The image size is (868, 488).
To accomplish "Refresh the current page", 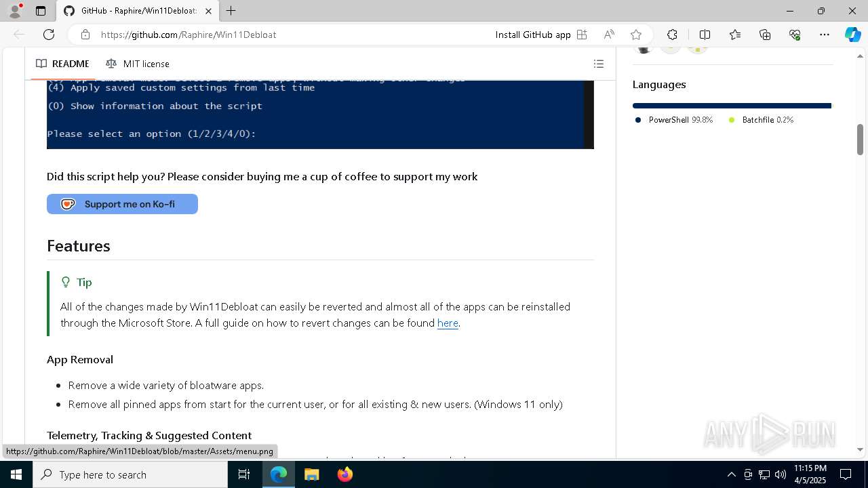I will [x=49, y=35].
